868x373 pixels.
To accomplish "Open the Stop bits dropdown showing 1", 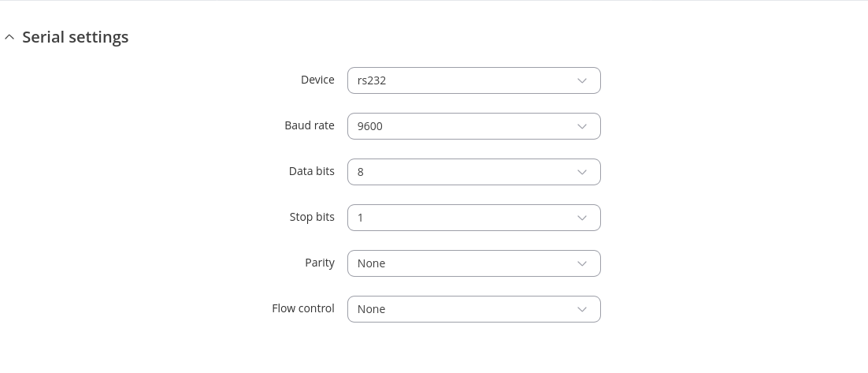I will pyautogui.click(x=473, y=218).
